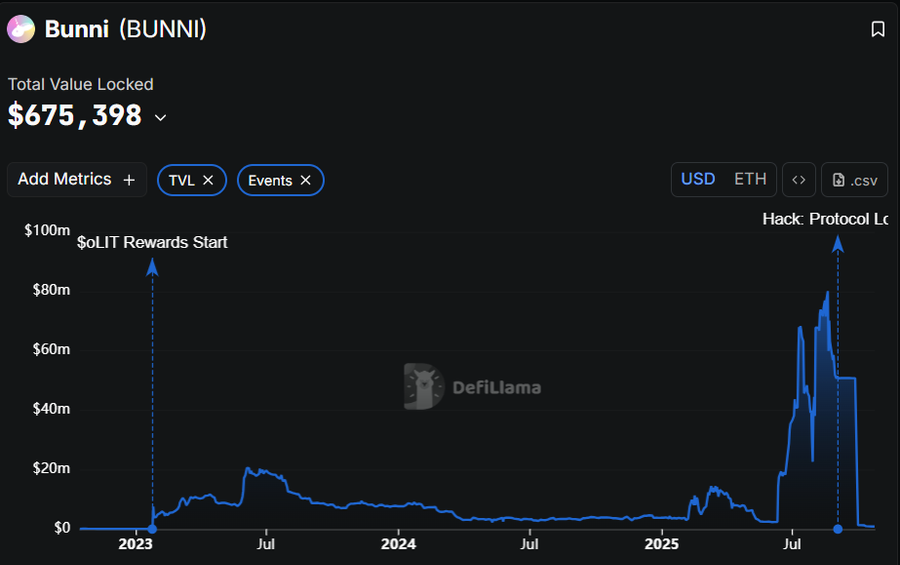Click the Bunni (BUNNI) title text
This screenshot has height=565, width=900.
pyautogui.click(x=125, y=30)
